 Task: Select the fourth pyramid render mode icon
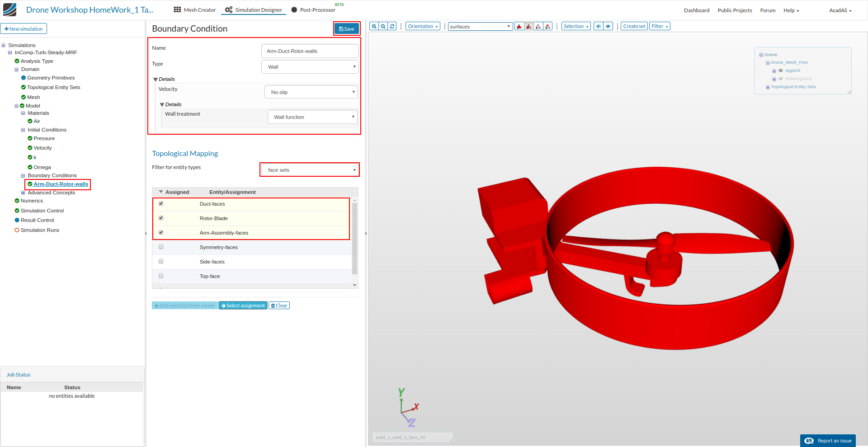click(548, 26)
